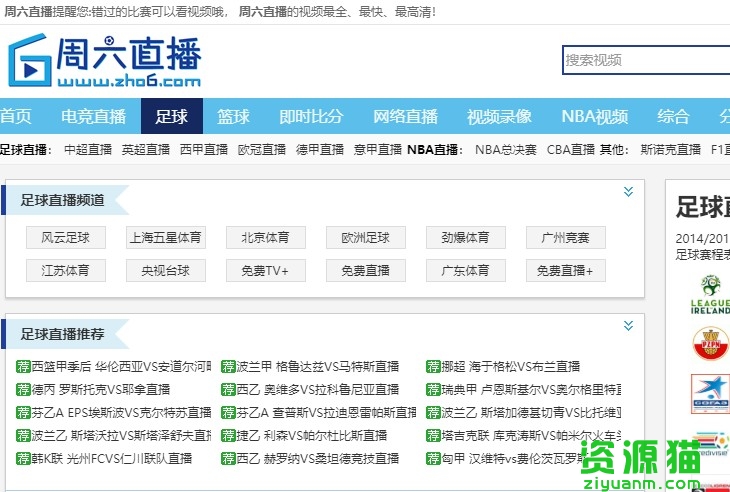Click the blue star league logo

click(x=710, y=393)
